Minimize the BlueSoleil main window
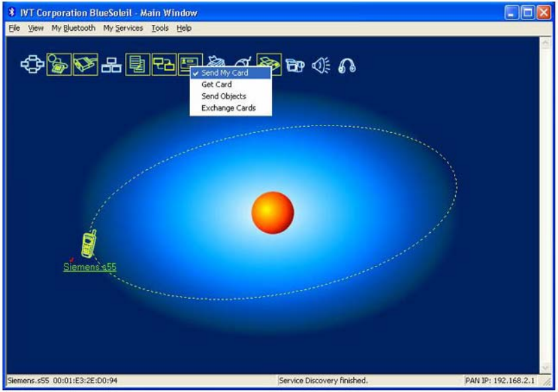558x392 pixels. [512, 13]
